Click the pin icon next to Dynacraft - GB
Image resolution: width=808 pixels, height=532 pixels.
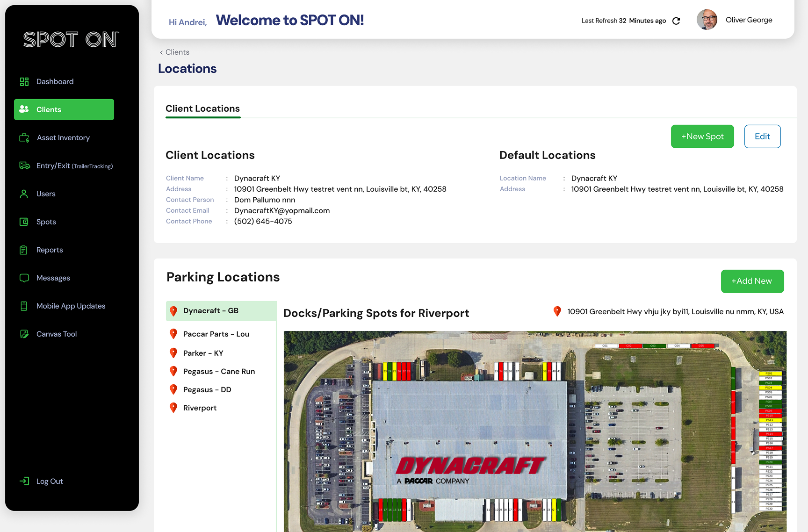(173, 311)
